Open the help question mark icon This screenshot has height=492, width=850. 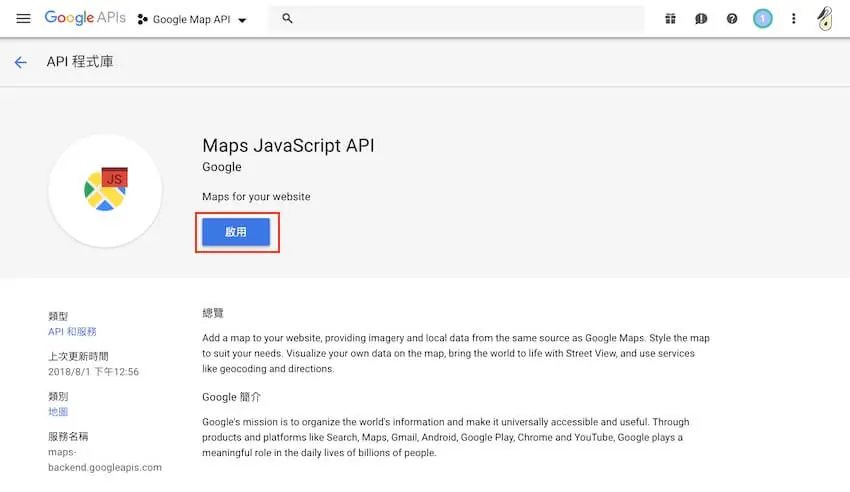click(x=732, y=19)
